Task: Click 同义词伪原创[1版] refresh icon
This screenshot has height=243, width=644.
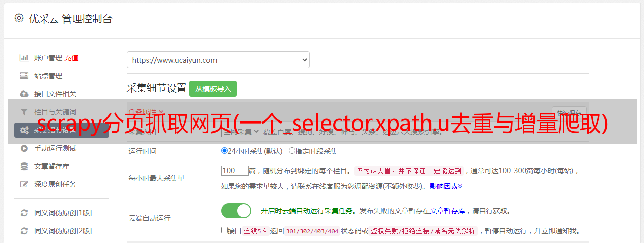Action: point(24,213)
